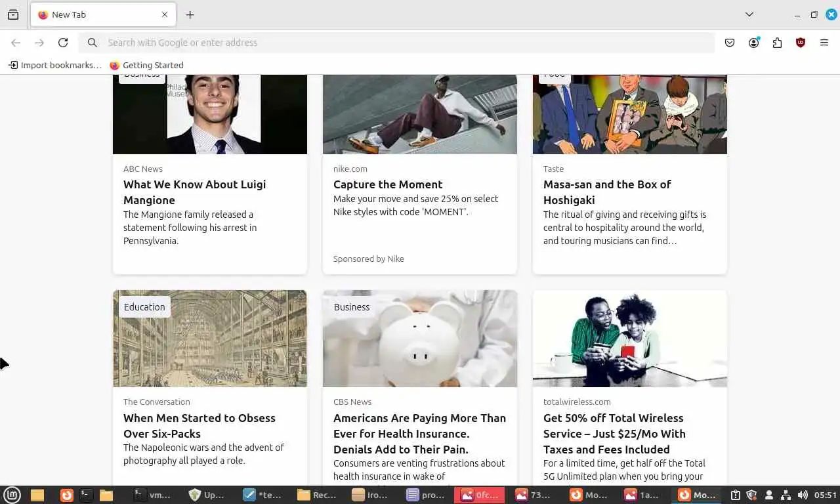Click the gymnasium engraving thumbnail
Image resolution: width=840 pixels, height=504 pixels.
click(x=210, y=339)
